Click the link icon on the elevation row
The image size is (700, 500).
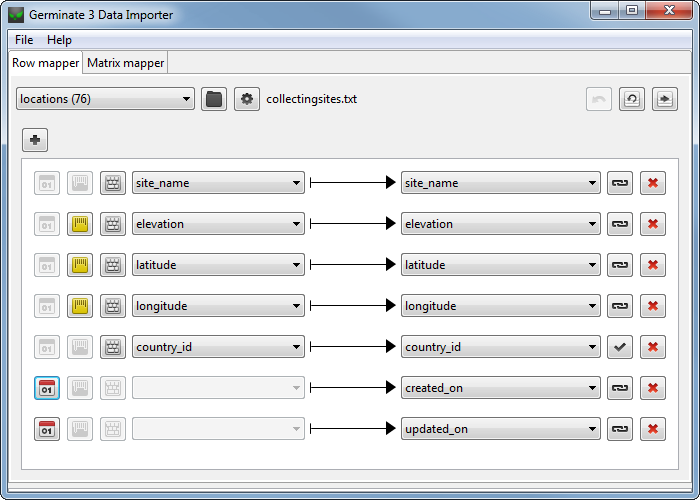620,224
